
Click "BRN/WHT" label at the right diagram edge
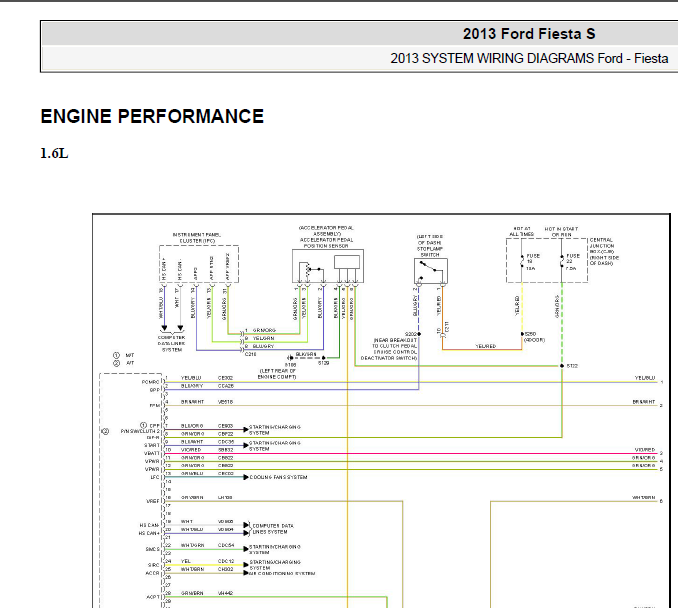(643, 402)
